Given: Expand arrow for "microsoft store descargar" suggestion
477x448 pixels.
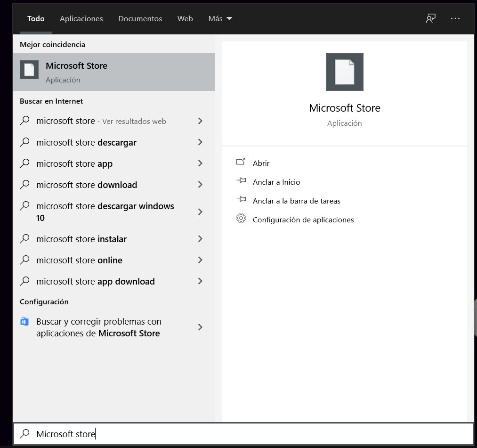Looking at the screenshot, I should (x=200, y=142).
